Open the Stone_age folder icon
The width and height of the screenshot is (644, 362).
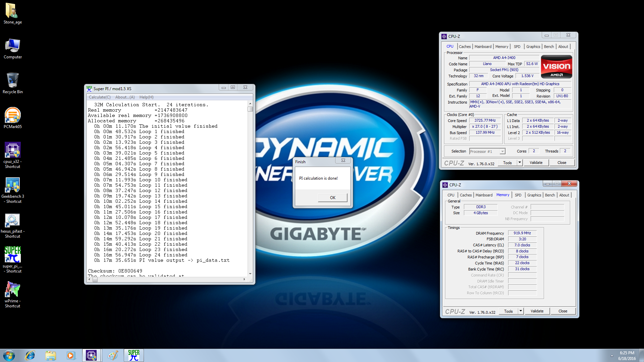point(12,13)
